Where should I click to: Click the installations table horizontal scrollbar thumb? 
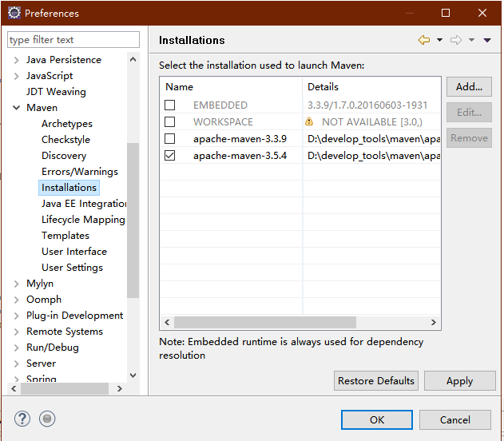[x=265, y=323]
